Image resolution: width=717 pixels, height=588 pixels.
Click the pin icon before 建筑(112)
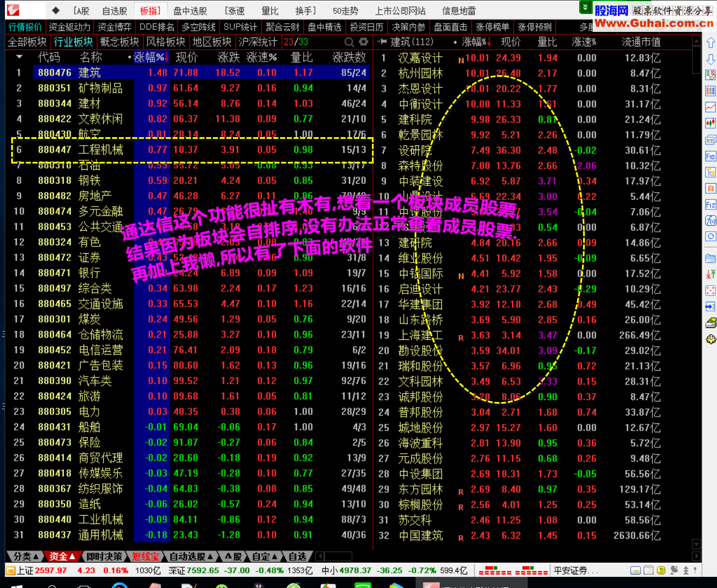coord(382,42)
